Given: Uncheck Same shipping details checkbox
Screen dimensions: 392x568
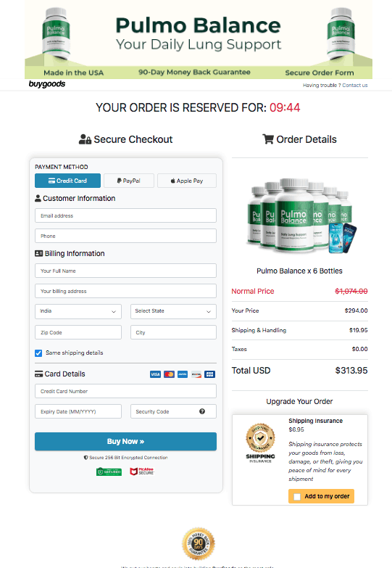Looking at the screenshot, I should 38,353.
